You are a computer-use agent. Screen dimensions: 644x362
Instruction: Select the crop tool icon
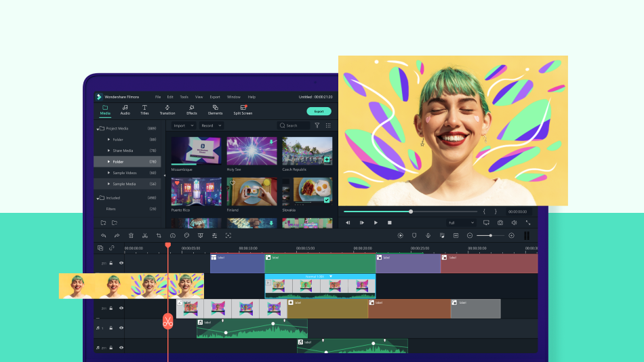pyautogui.click(x=159, y=236)
